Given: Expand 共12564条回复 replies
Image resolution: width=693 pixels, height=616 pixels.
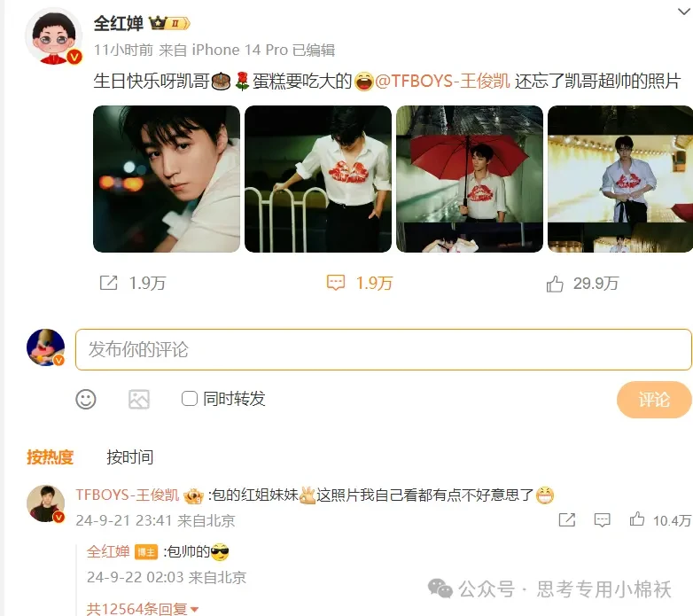Looking at the screenshot, I should pos(143,609).
